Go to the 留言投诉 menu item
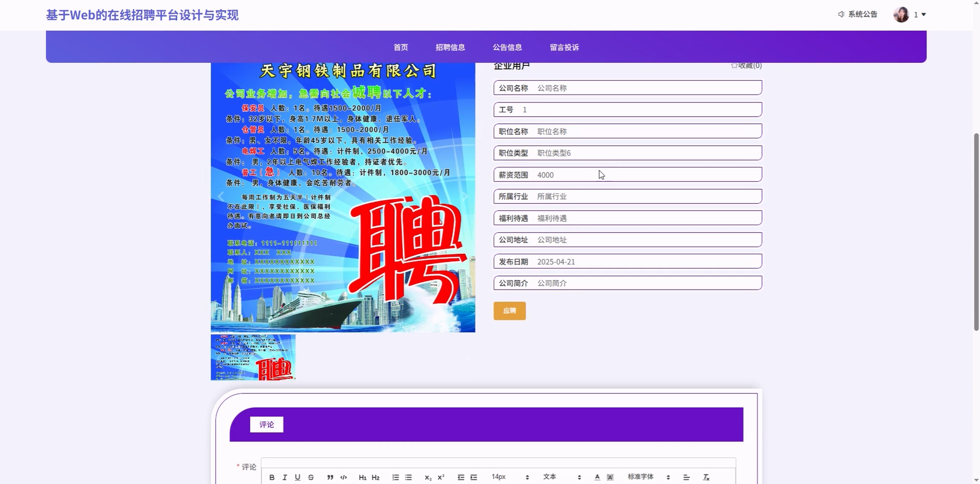This screenshot has width=980, height=484. [x=564, y=47]
